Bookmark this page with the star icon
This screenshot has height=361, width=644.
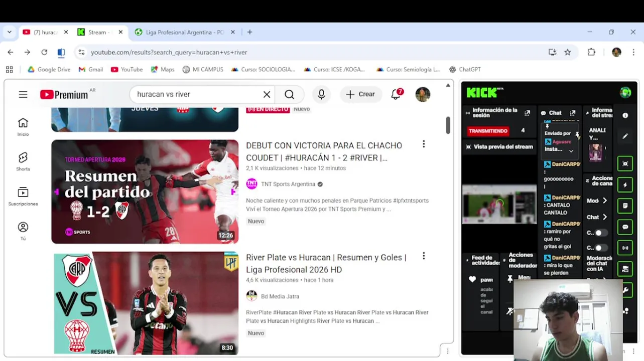[x=567, y=52]
